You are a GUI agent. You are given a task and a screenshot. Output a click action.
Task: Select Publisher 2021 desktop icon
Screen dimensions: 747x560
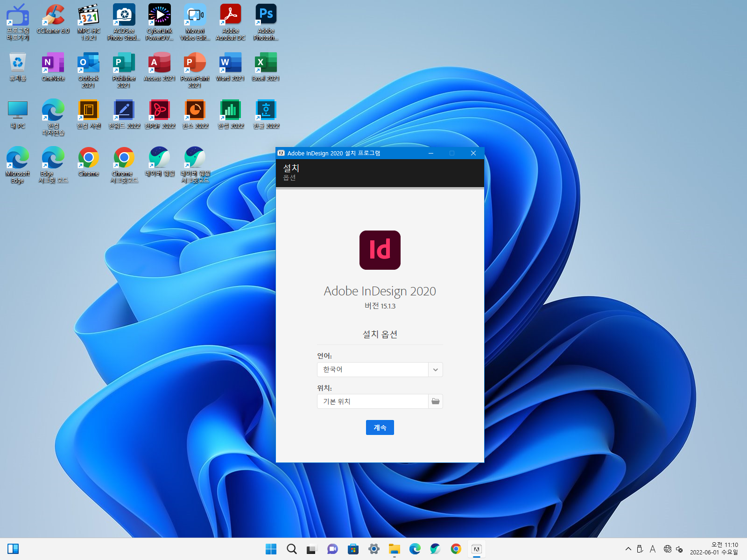tap(124, 70)
